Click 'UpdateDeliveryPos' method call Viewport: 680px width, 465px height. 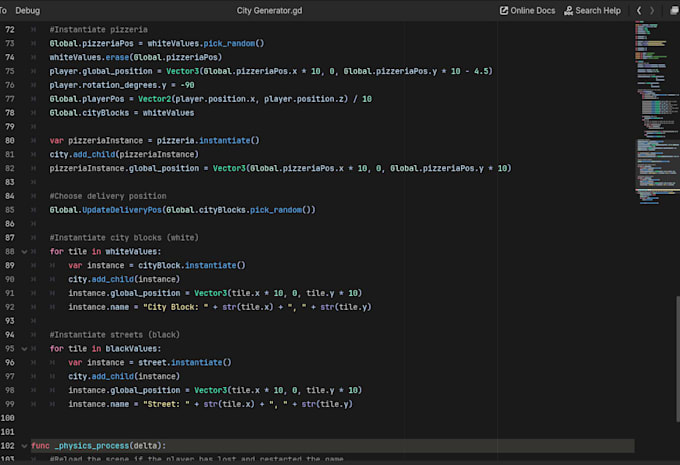(122, 210)
